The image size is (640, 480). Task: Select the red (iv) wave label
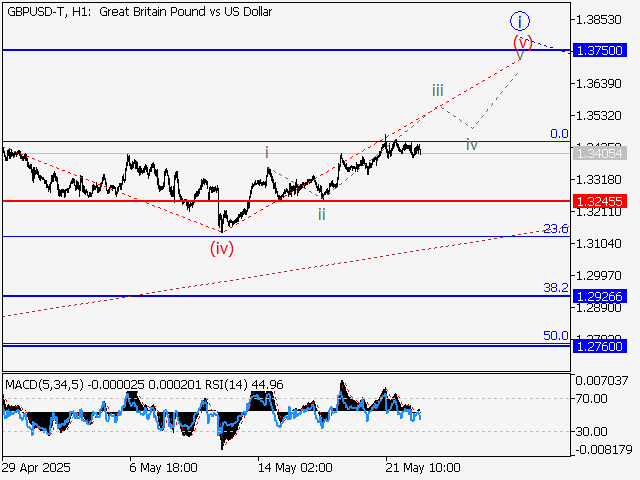[x=221, y=248]
